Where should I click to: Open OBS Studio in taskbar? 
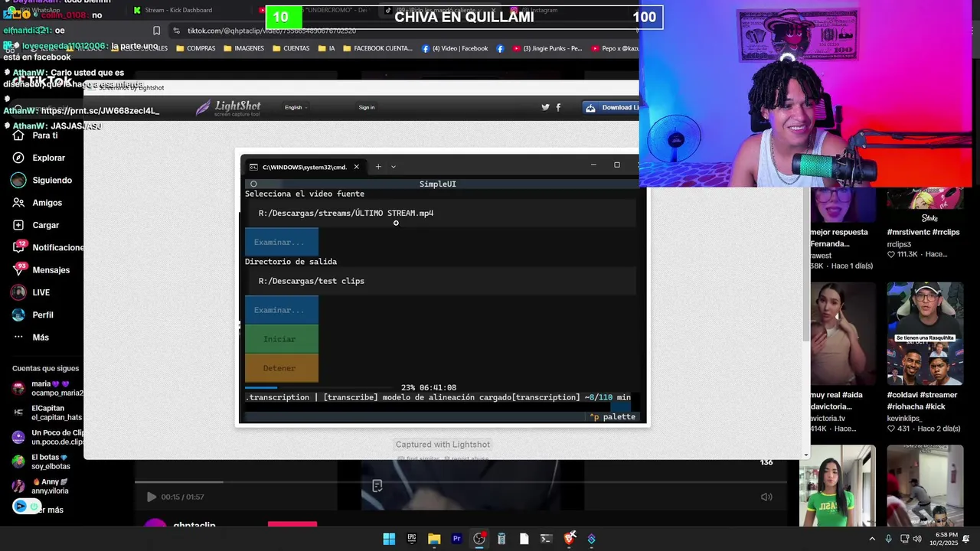click(x=479, y=539)
